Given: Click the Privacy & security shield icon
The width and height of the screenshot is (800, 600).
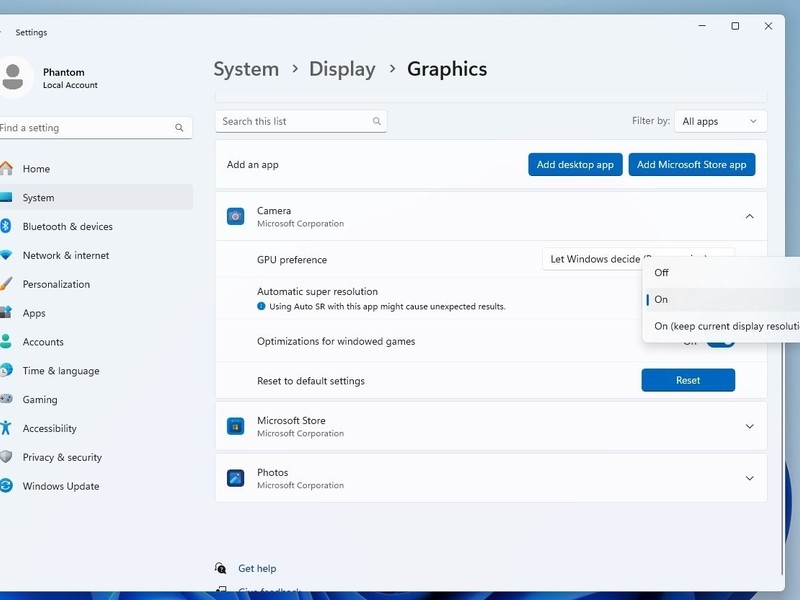Looking at the screenshot, I should click(x=6, y=457).
